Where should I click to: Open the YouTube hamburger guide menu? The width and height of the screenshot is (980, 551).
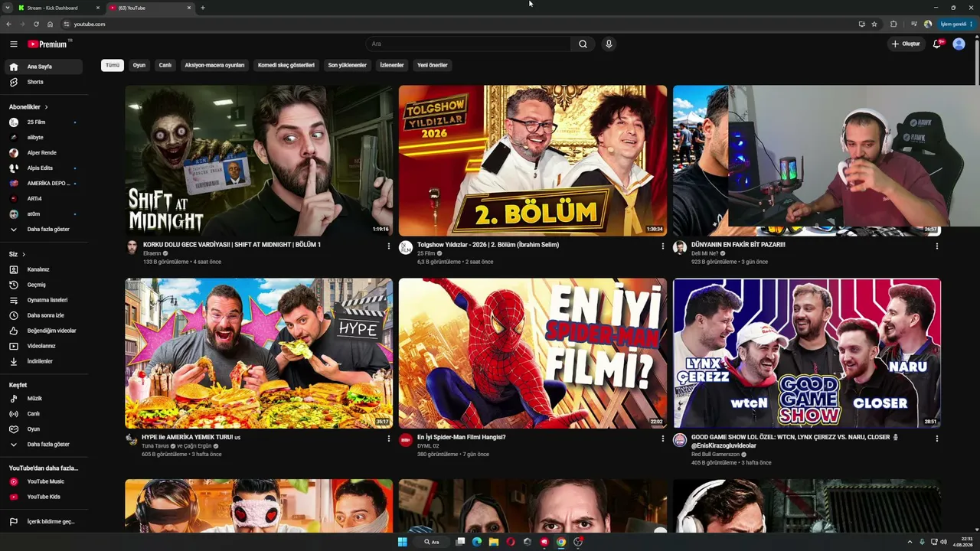[x=13, y=44]
